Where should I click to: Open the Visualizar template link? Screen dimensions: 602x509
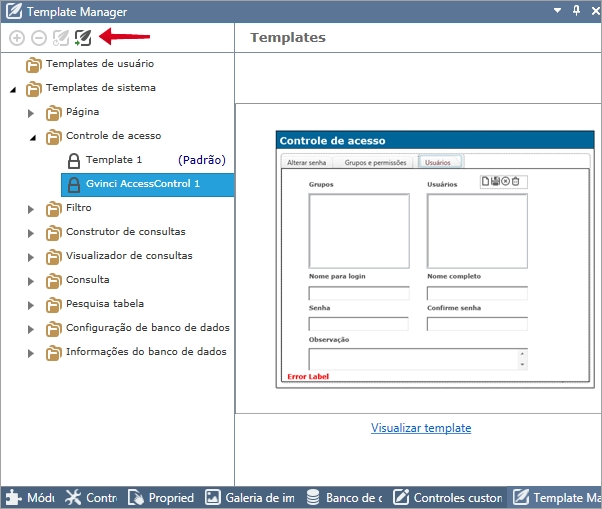[420, 428]
